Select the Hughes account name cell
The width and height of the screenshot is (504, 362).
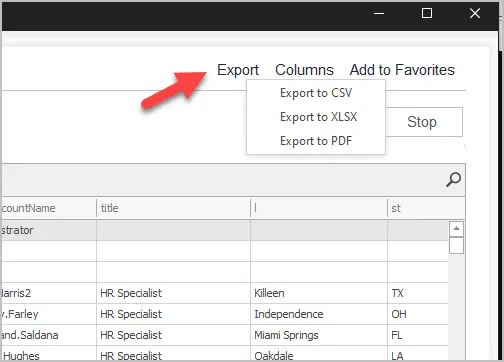[49, 354]
